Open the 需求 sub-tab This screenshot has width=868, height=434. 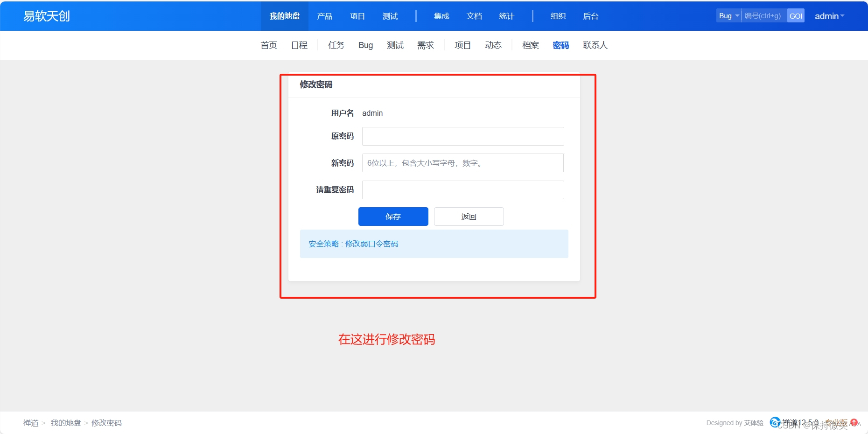pyautogui.click(x=426, y=45)
